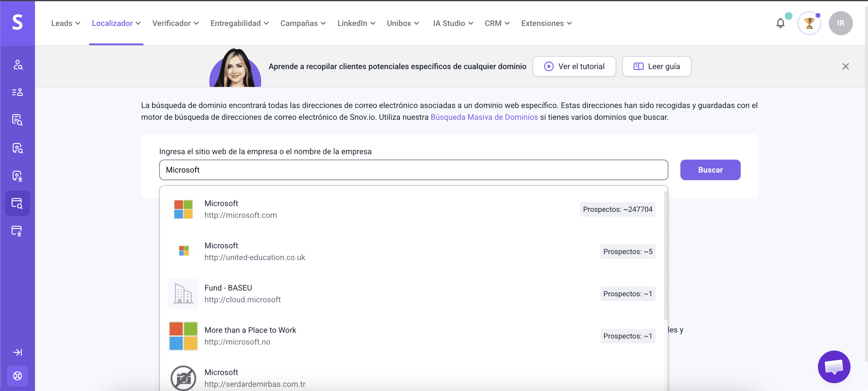
Task: Switch to the Localizador tab
Action: (116, 23)
